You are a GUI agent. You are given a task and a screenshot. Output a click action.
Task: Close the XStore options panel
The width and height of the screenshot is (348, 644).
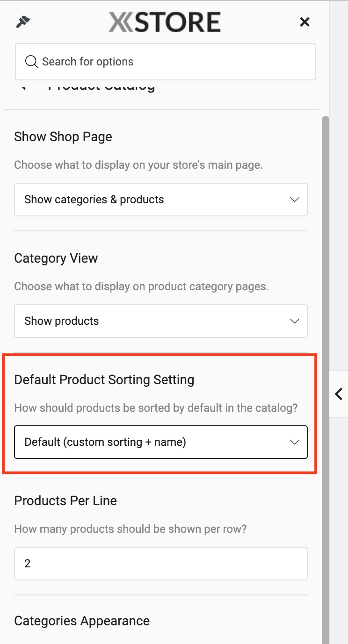point(304,21)
